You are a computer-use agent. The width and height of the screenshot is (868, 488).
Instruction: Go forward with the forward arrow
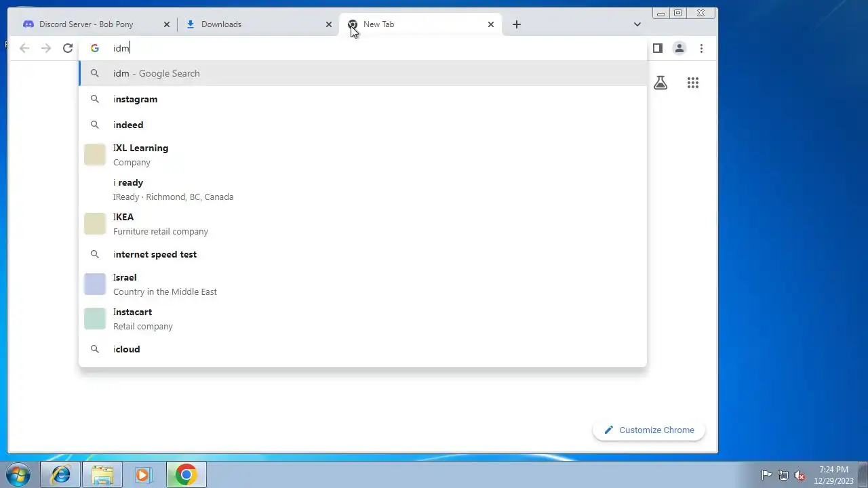[46, 48]
